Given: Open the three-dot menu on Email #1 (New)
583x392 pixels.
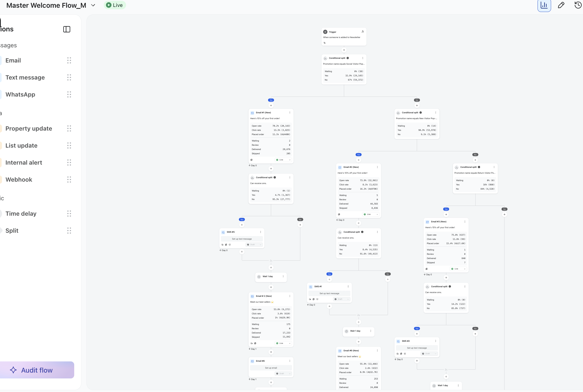Looking at the screenshot, I should point(290,112).
